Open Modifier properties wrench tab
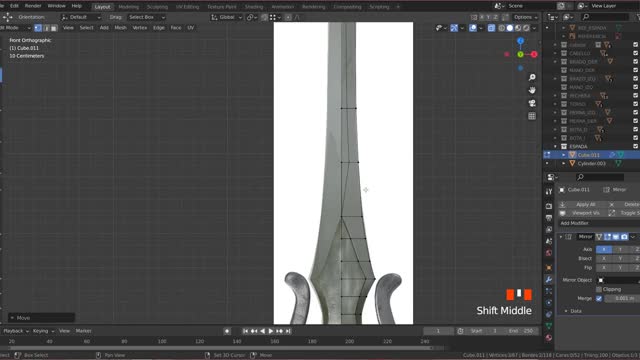Screen dimensions: 640x360 [x=549, y=280]
